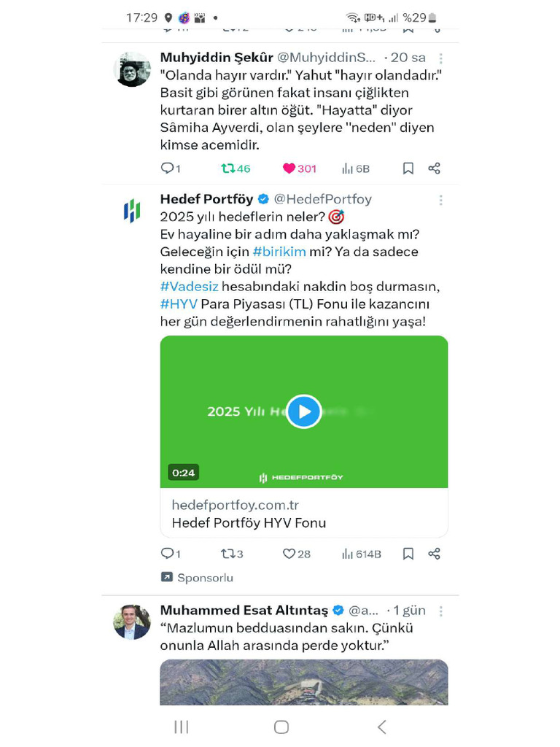The width and height of the screenshot is (560, 747).
Task: Tap the #HYV hashtag
Action: 179,304
